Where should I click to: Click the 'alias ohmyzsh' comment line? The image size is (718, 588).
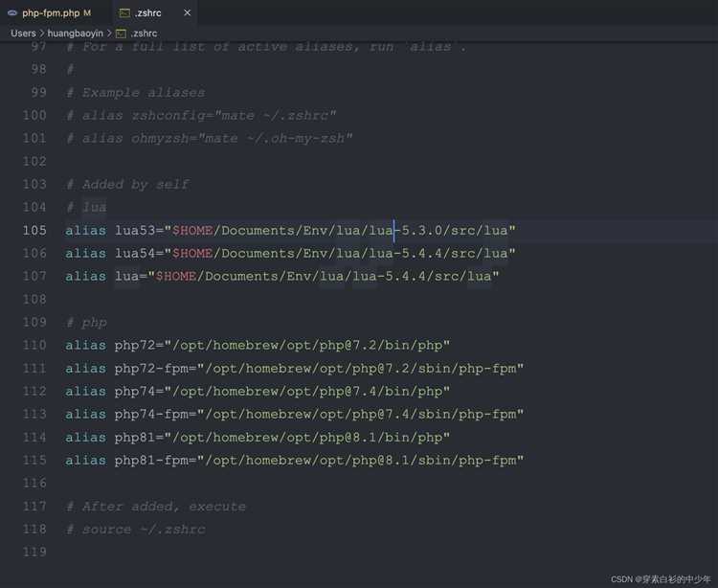209,138
